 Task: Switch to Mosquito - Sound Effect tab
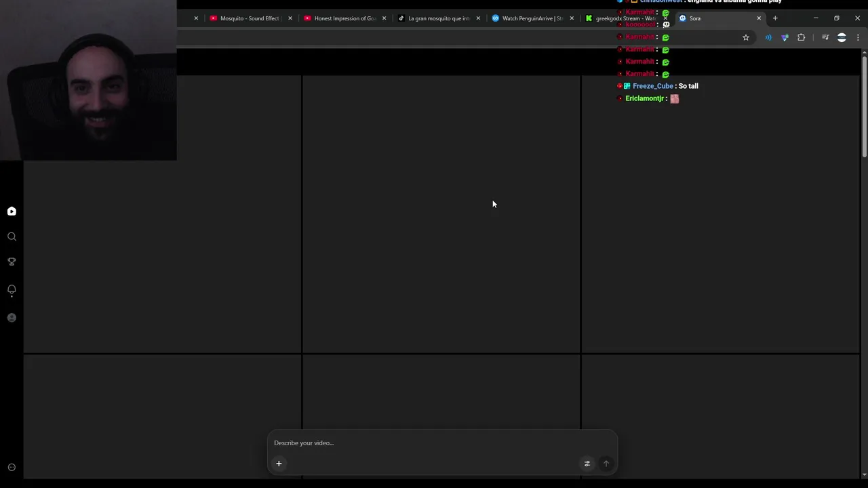pos(250,18)
